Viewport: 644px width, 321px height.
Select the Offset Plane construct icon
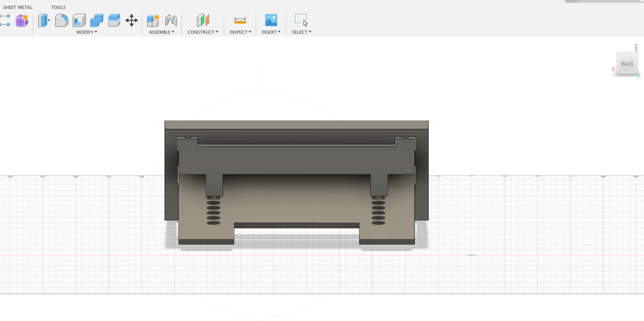pyautogui.click(x=203, y=20)
